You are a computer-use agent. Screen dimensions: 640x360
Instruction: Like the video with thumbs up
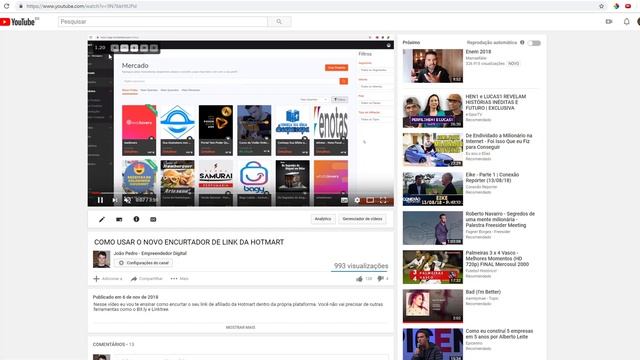(360, 279)
